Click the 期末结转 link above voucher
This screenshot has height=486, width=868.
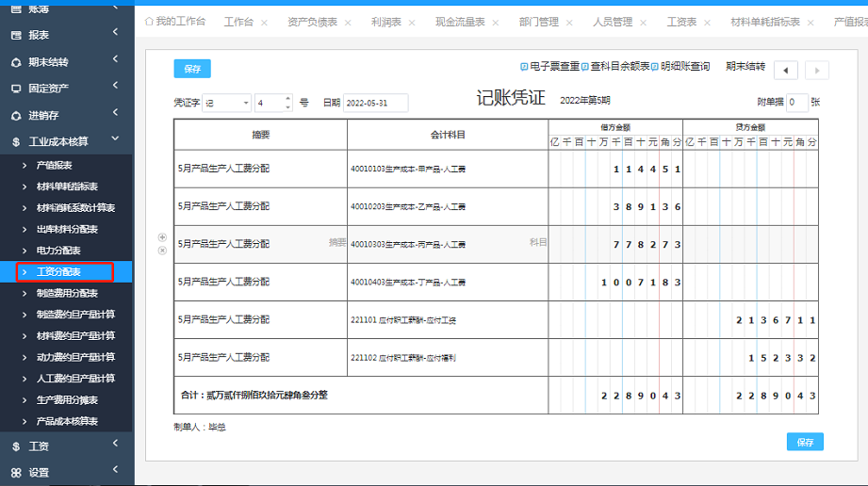[745, 67]
